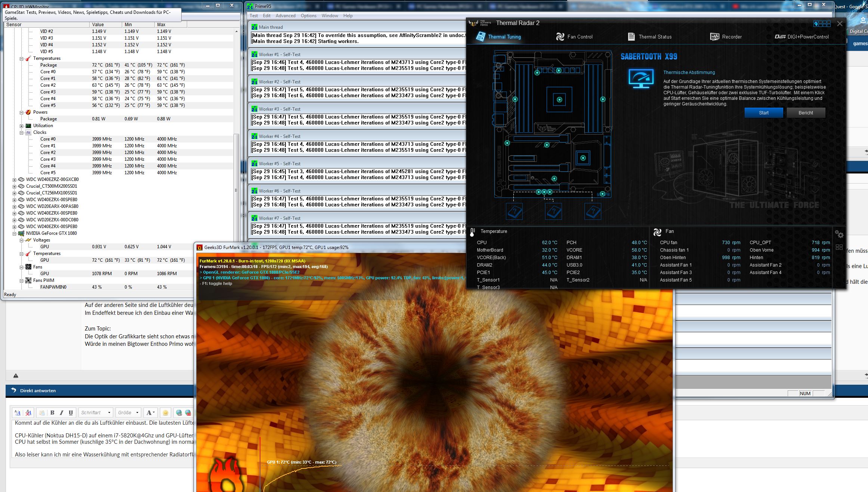Open the Prime95 Test menu
The width and height of the screenshot is (868, 492).
pos(254,16)
